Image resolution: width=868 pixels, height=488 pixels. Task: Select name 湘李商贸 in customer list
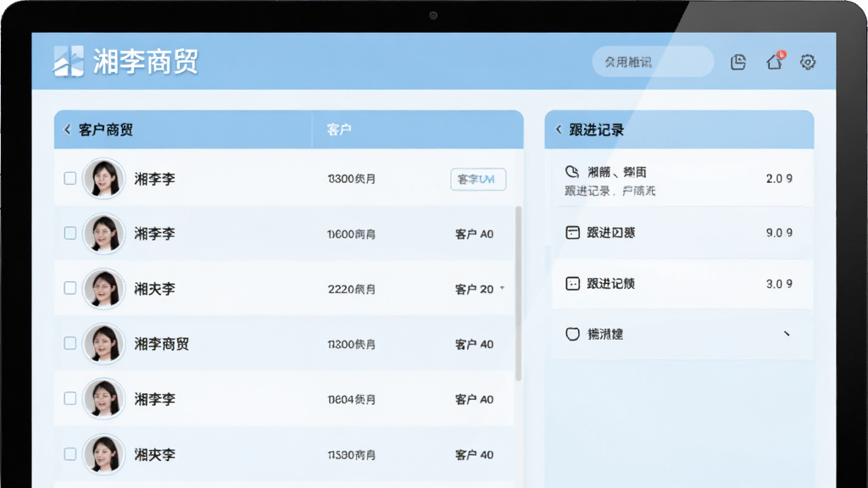pyautogui.click(x=162, y=344)
